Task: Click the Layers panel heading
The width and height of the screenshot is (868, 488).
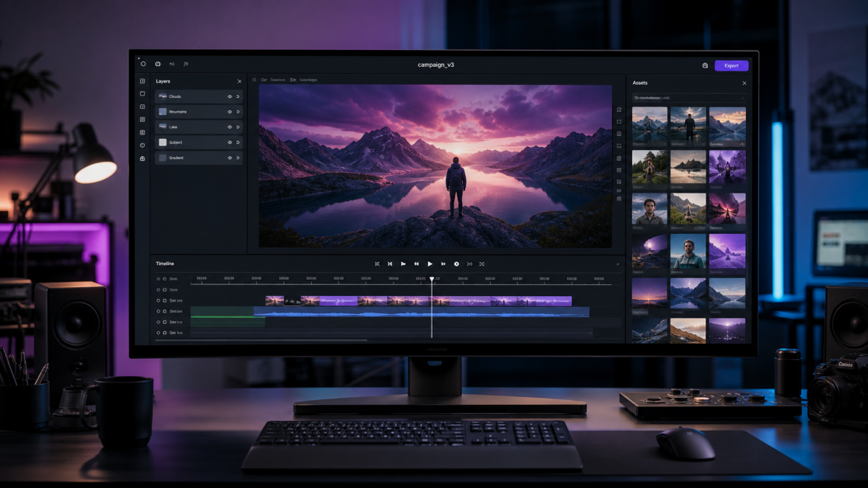Action: [x=163, y=82]
